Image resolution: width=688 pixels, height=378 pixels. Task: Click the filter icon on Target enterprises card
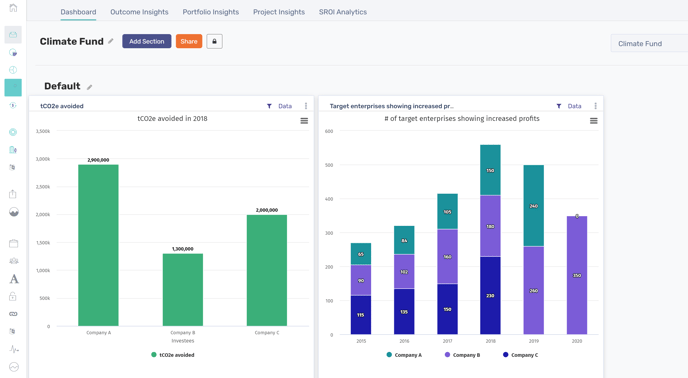(x=559, y=106)
